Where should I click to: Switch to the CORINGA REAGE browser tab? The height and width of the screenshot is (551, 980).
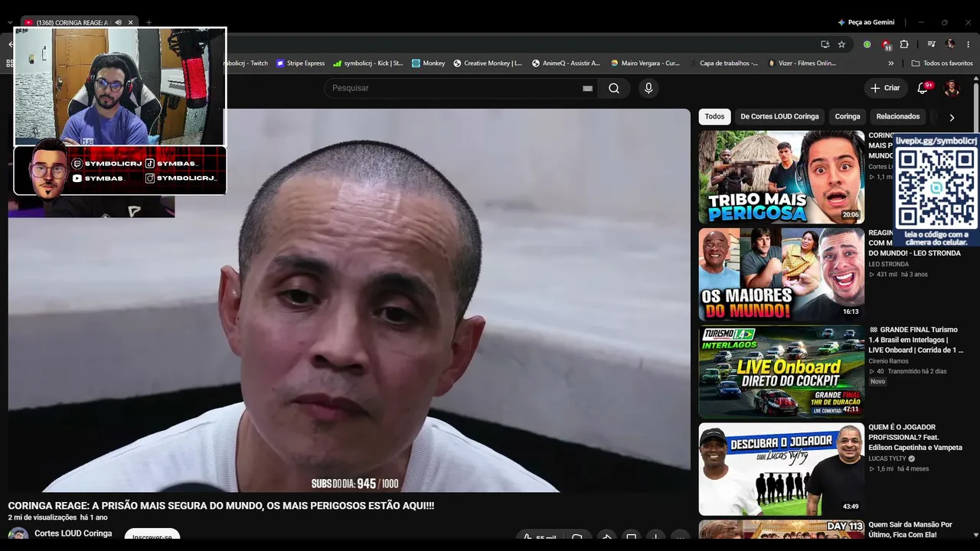(73, 22)
